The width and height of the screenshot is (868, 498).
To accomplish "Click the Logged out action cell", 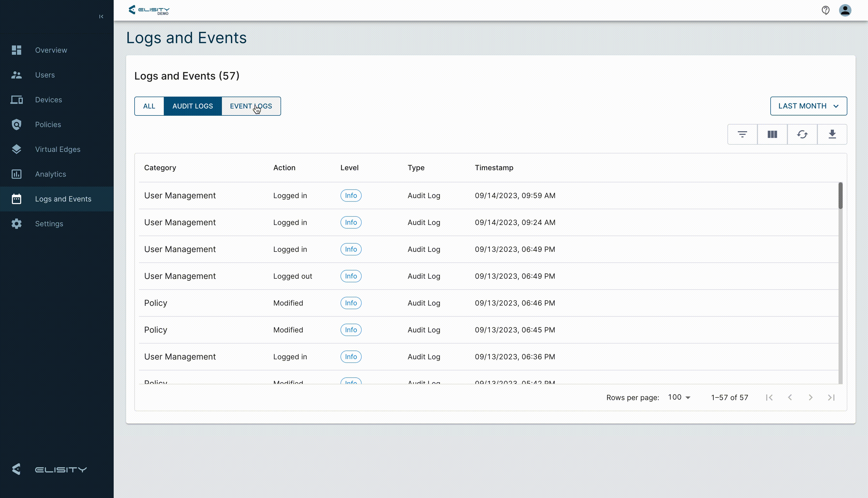I will click(293, 276).
